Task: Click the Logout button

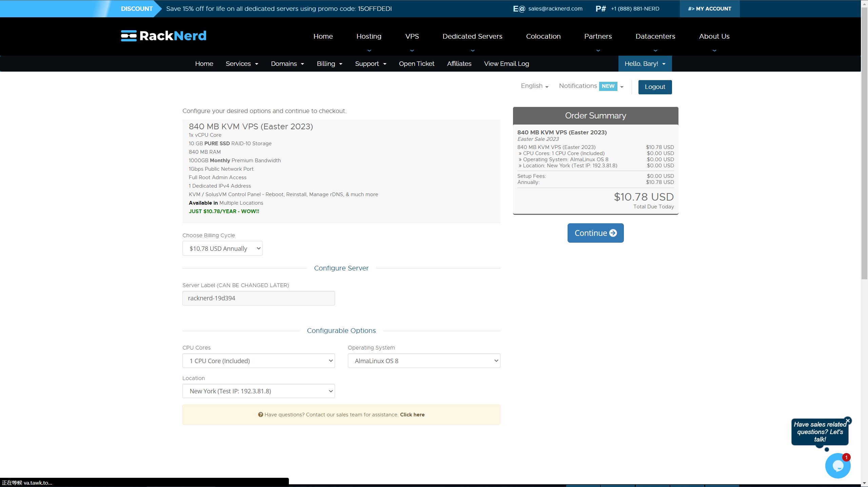Action: click(655, 87)
